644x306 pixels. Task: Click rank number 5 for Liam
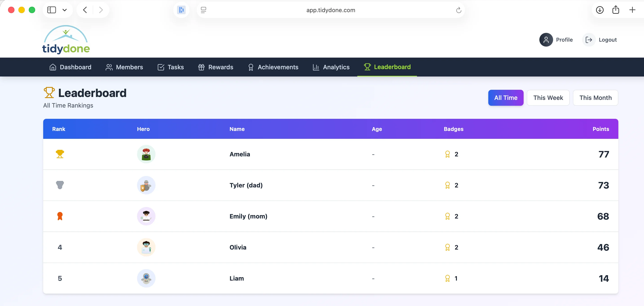tap(60, 279)
